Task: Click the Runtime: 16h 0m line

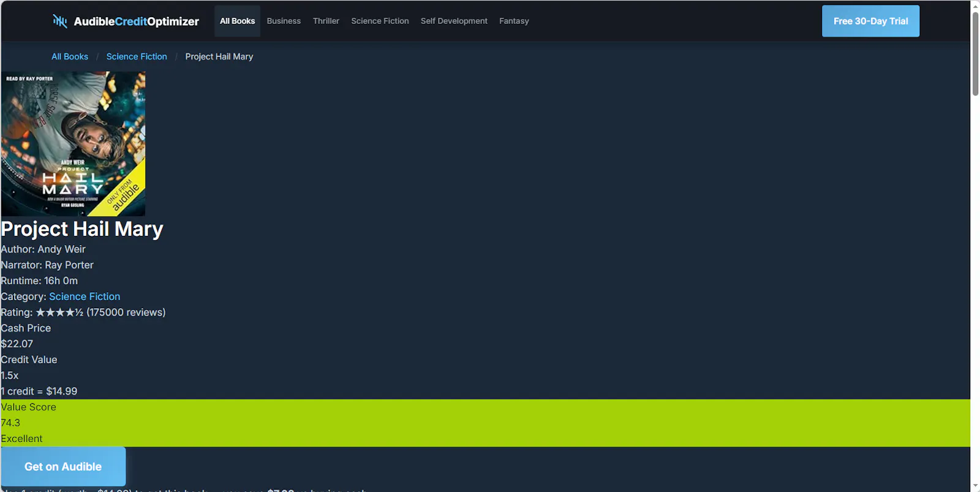Action: pyautogui.click(x=39, y=281)
